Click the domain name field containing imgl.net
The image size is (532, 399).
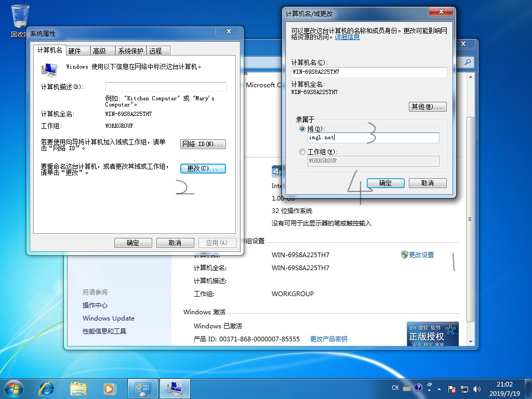pyautogui.click(x=373, y=138)
